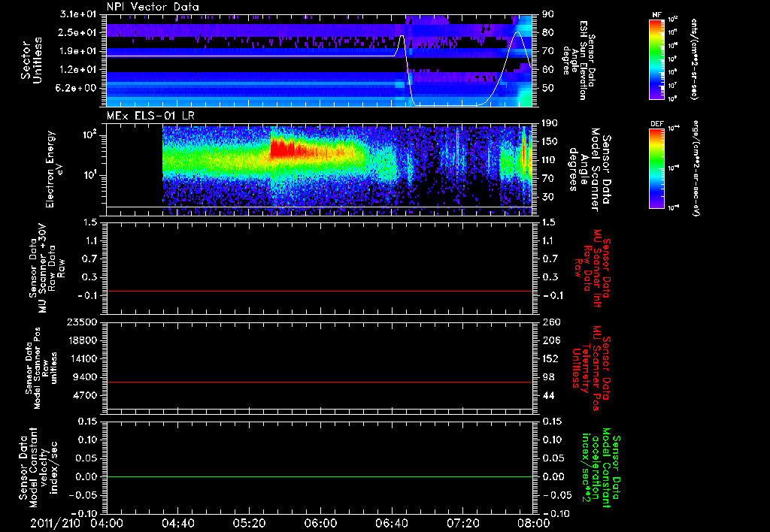Click the '152' telemetry tick value
The width and height of the screenshot is (770, 532).
point(551,358)
